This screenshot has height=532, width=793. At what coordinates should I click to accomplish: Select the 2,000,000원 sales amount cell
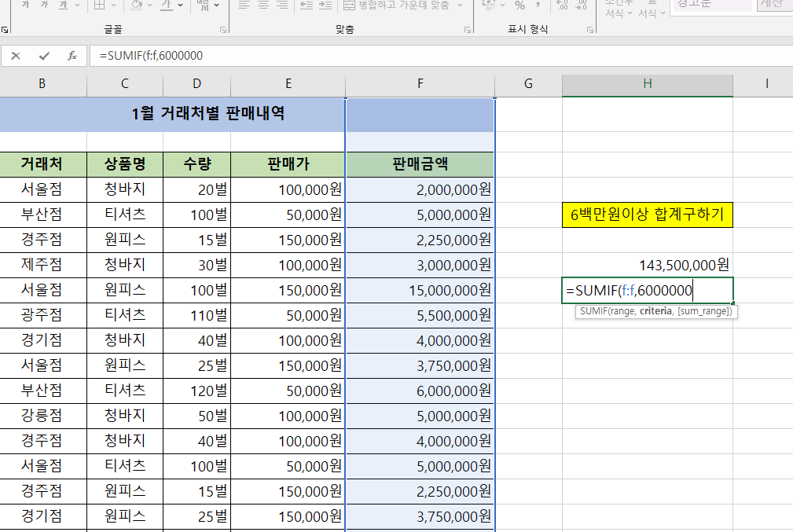point(420,189)
